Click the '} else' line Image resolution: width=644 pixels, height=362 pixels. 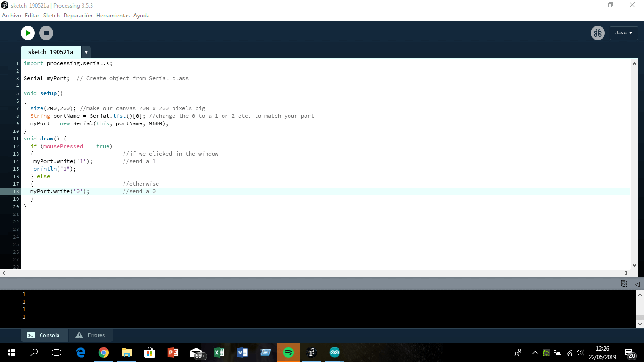click(x=40, y=176)
